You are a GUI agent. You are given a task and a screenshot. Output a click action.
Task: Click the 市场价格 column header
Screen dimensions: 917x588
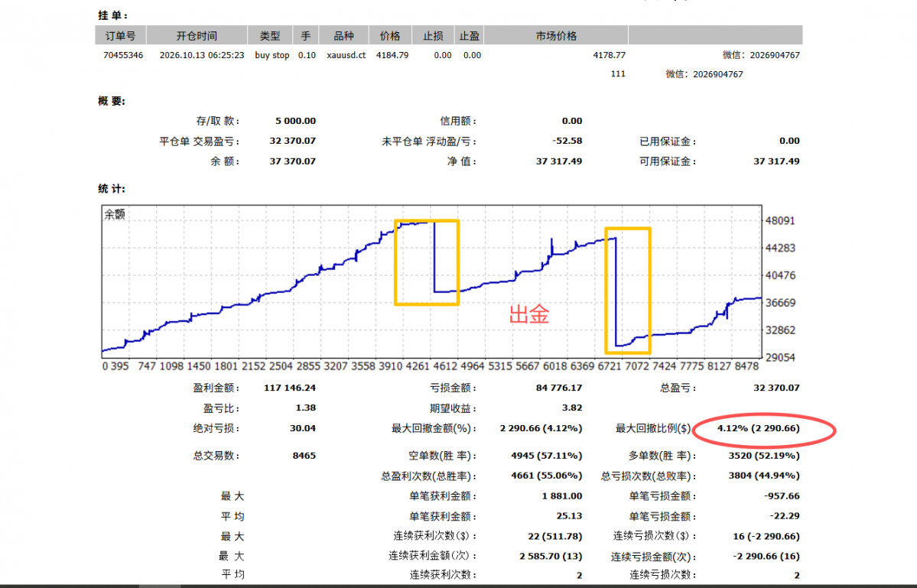(x=556, y=36)
